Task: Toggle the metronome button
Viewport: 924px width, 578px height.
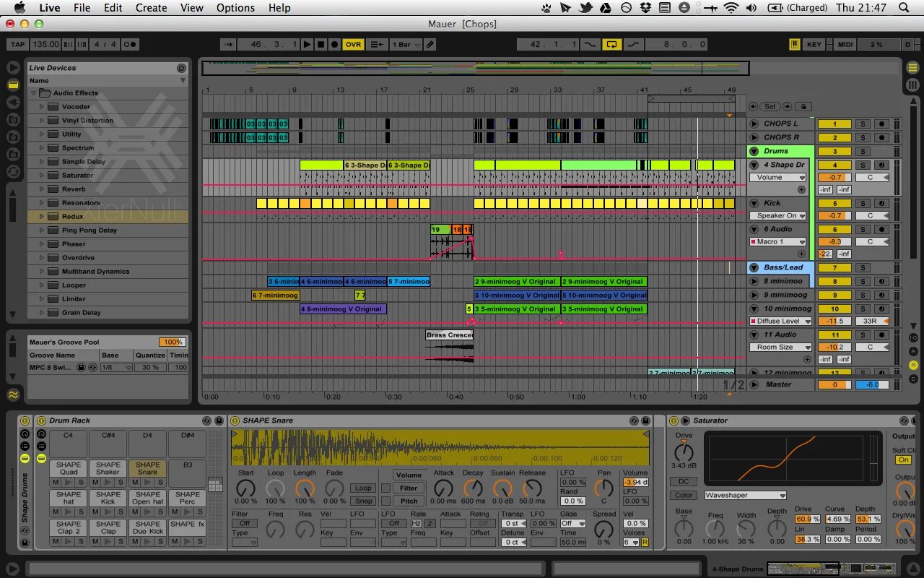Action: (130, 44)
